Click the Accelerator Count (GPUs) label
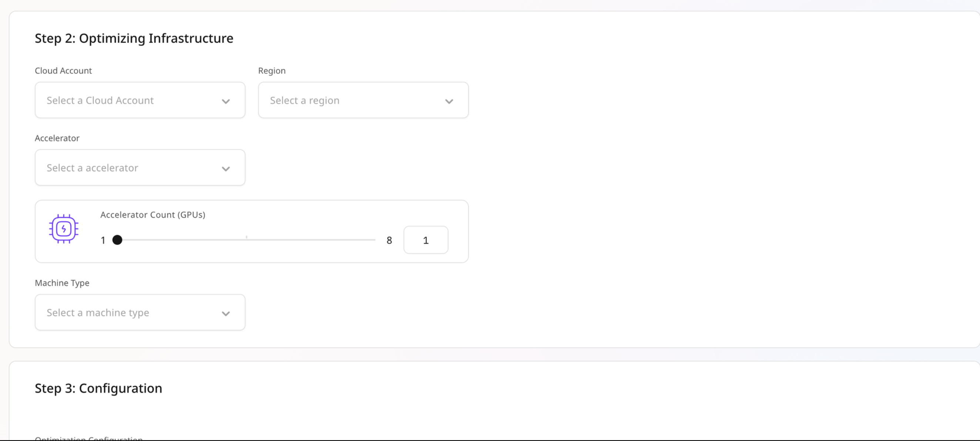The image size is (980, 441). [x=152, y=215]
